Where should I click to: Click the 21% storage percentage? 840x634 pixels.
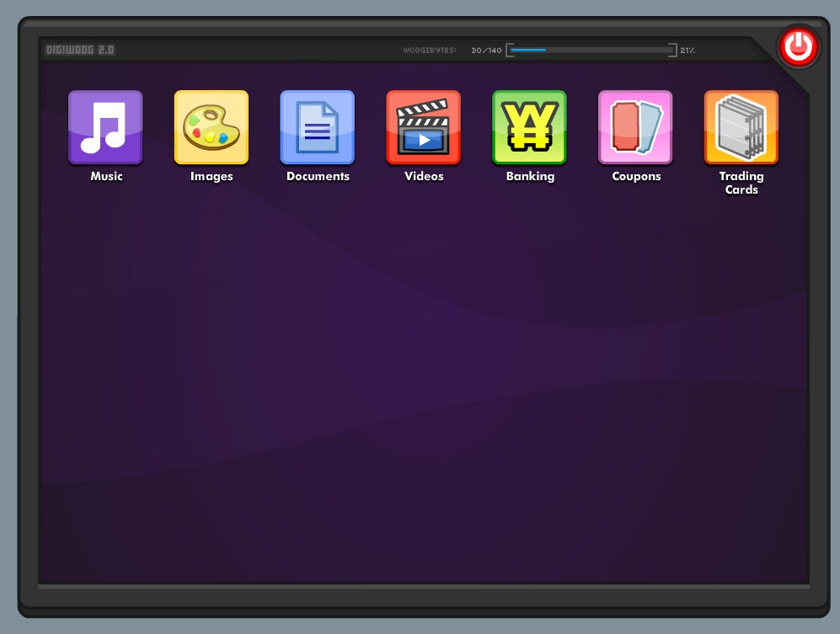[x=688, y=51]
